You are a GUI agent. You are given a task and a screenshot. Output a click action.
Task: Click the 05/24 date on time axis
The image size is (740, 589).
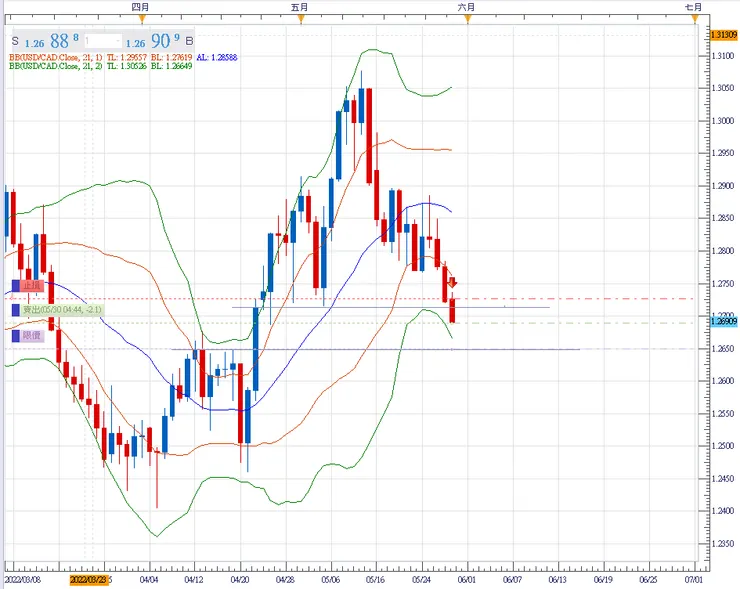tap(421, 579)
